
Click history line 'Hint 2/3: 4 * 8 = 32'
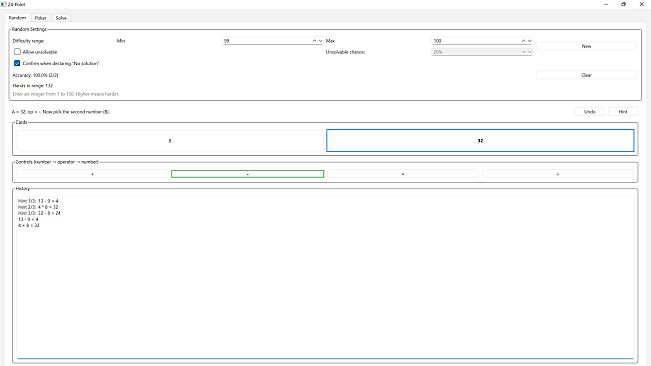38,207
